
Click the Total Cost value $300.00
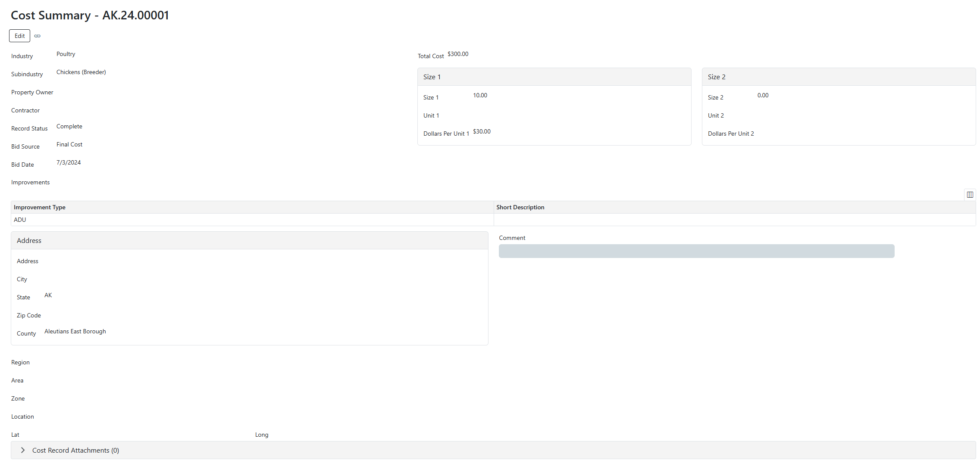[x=457, y=54]
